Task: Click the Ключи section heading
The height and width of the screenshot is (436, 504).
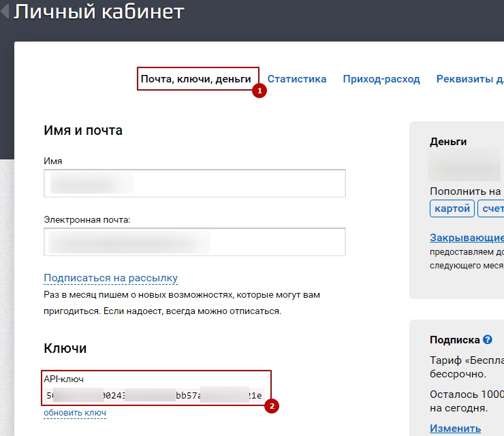Action: pos(65,348)
